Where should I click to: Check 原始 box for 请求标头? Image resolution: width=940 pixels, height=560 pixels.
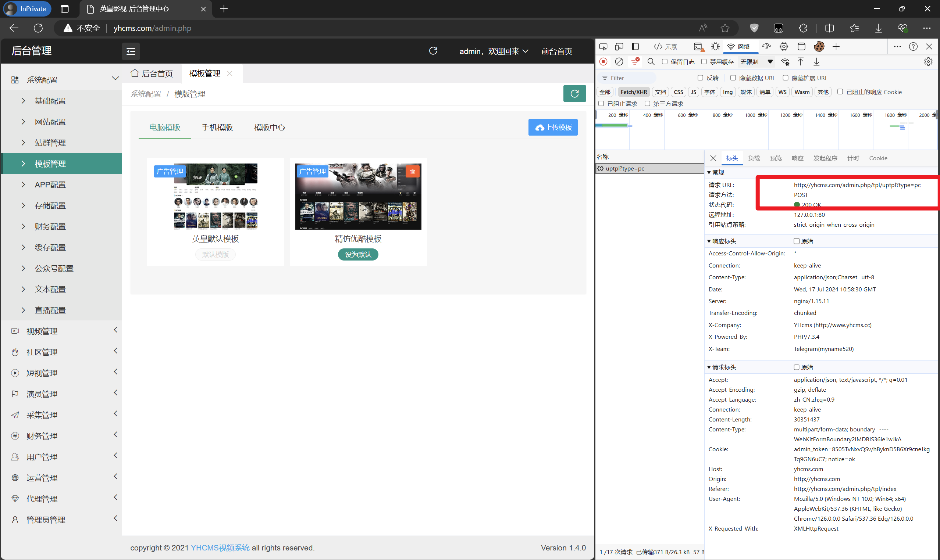797,367
